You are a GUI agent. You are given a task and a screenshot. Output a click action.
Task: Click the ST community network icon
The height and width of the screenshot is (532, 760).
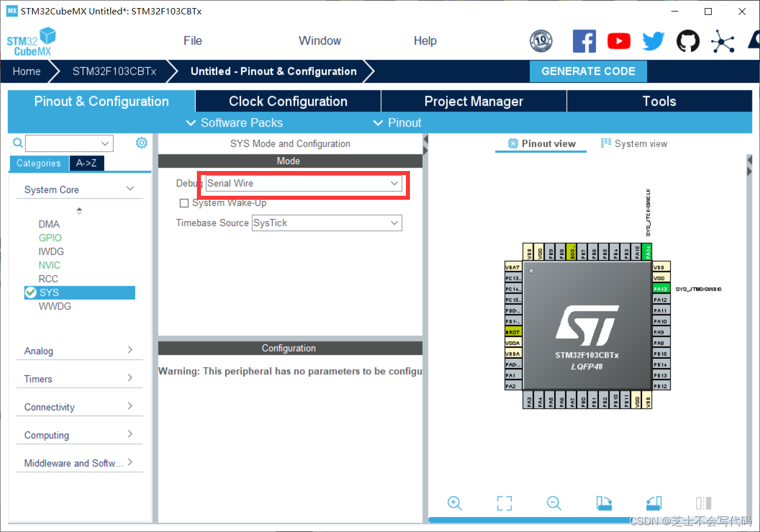tap(723, 41)
